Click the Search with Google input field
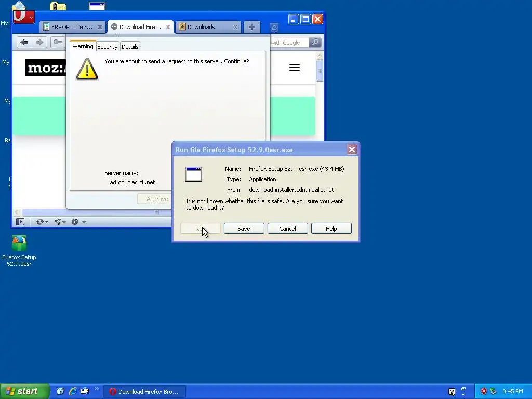Screen dimensions: 532x399 click(x=289, y=43)
